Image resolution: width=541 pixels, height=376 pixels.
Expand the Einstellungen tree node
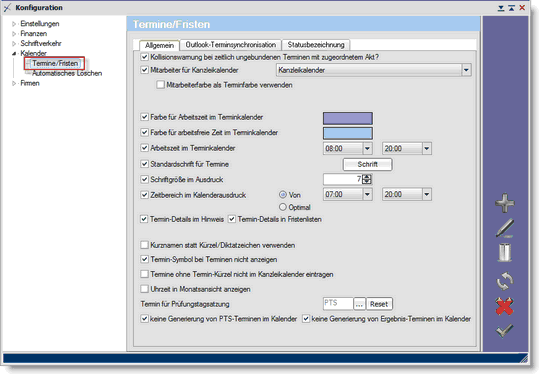14,24
